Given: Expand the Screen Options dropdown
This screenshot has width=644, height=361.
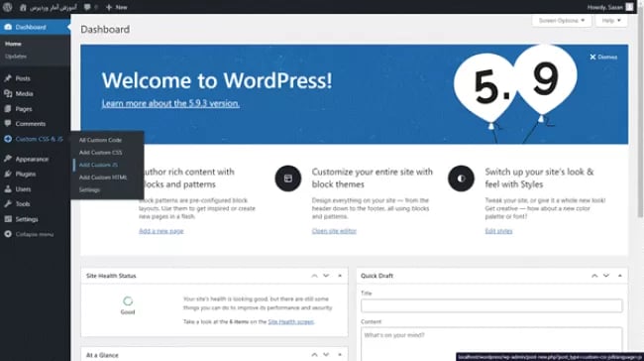Looking at the screenshot, I should [x=562, y=21].
